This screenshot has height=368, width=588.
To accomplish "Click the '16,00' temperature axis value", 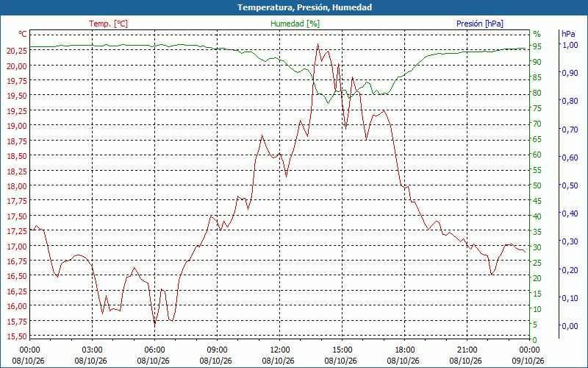I will point(17,306).
